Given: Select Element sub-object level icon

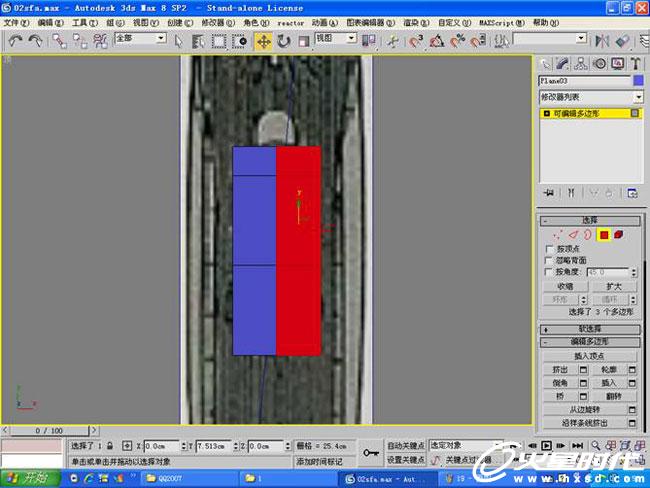Looking at the screenshot, I should click(x=618, y=235).
